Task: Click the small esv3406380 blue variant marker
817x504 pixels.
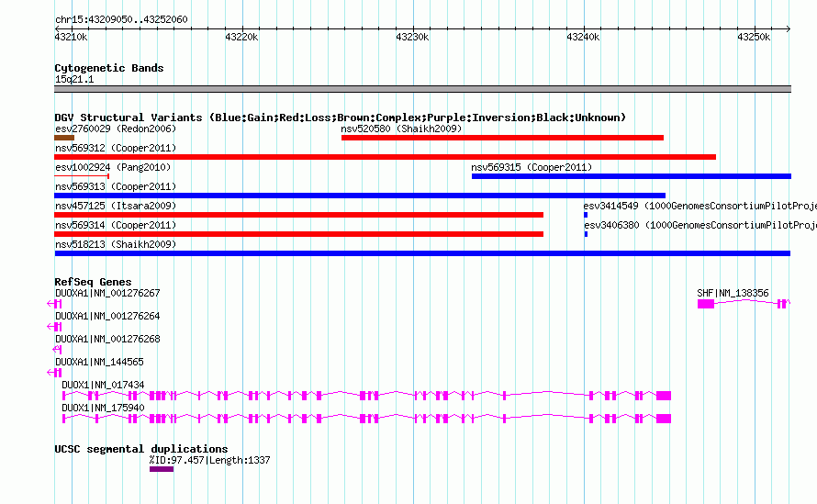Action: 586,234
